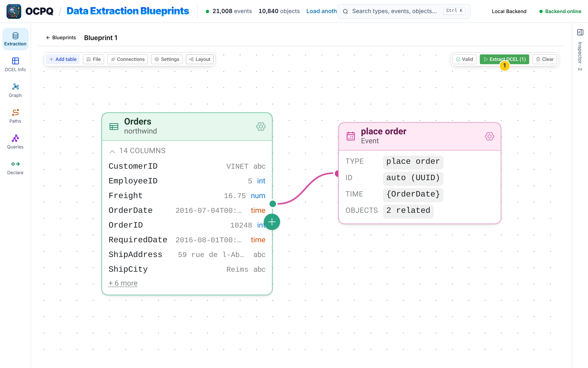
Task: Open the Graph sidebar section
Action: [x=15, y=91]
